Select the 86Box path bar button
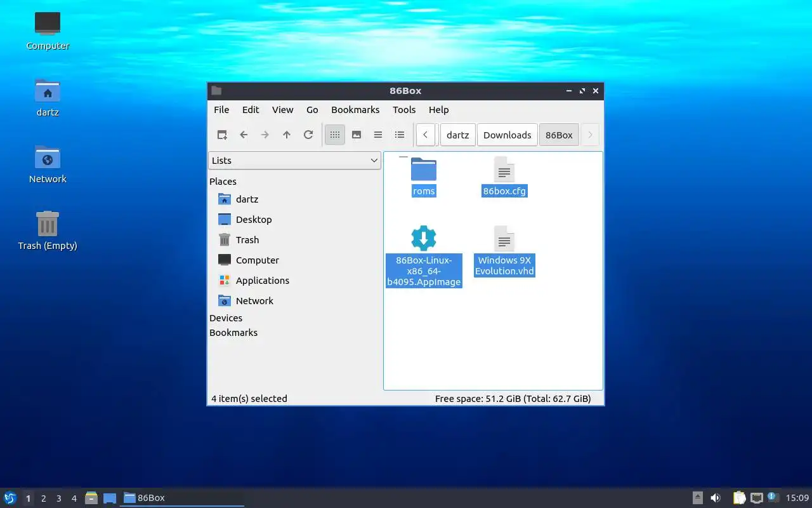Viewport: 812px width, 508px height. [559, 135]
